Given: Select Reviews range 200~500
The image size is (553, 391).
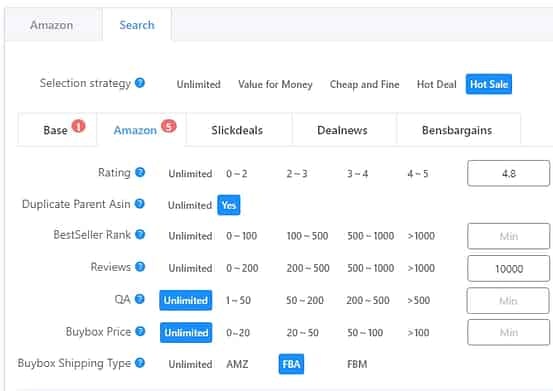Looking at the screenshot, I should [308, 268].
